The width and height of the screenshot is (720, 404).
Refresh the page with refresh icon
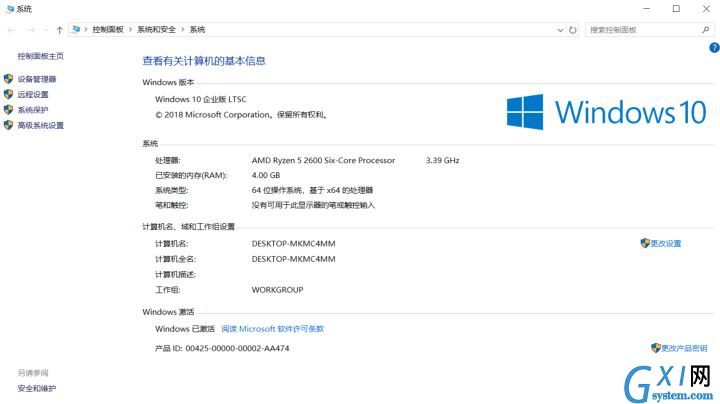tap(573, 30)
